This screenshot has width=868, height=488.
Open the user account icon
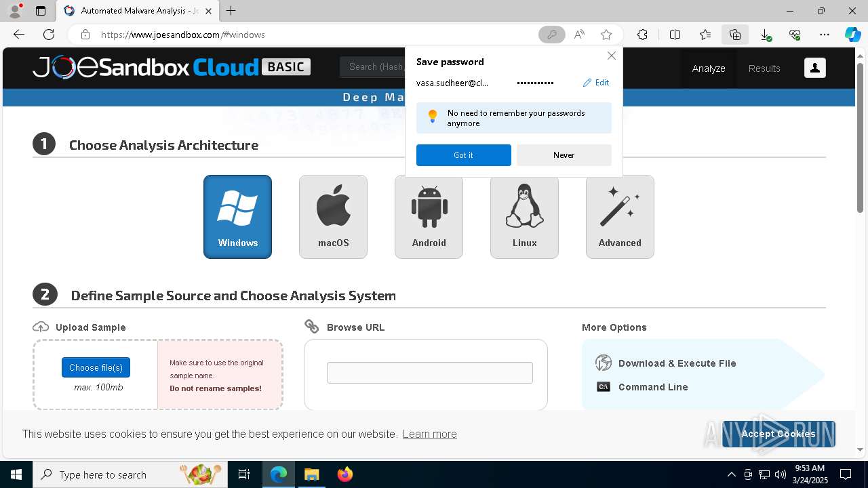[x=814, y=68]
